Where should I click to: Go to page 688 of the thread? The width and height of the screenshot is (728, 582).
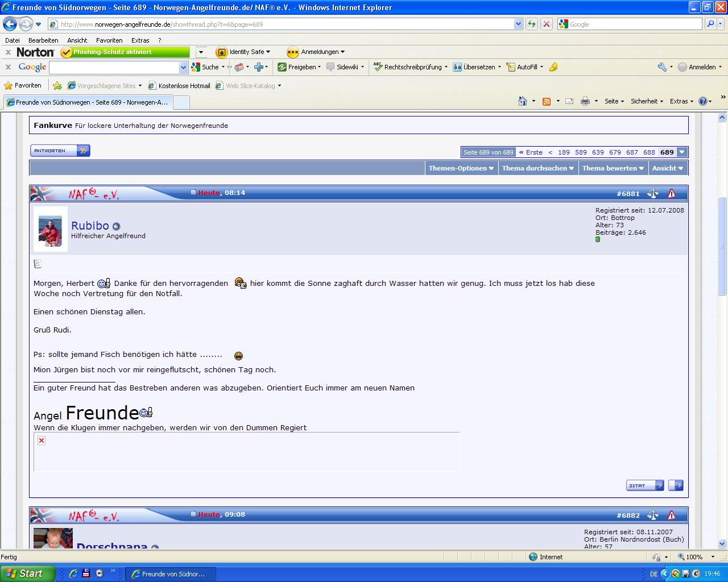(649, 152)
